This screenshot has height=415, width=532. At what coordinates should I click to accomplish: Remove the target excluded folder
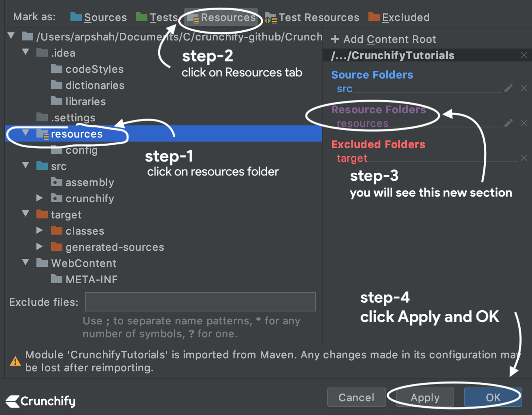(524, 158)
